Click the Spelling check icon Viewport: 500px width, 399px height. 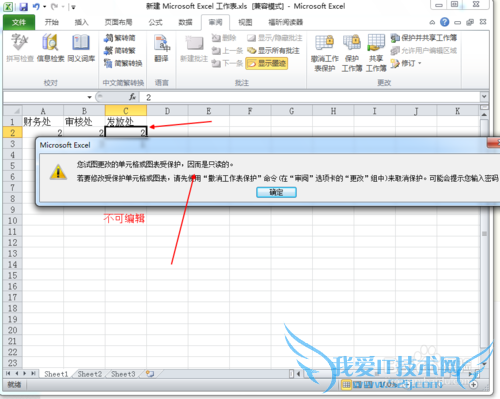(20, 48)
